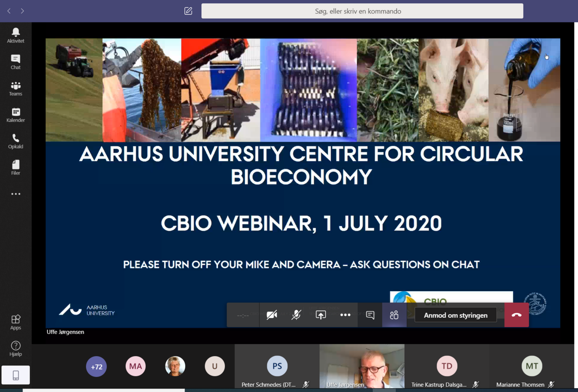Click the +72 more participants badge
Image resolution: width=578 pixels, height=392 pixels.
[96, 367]
